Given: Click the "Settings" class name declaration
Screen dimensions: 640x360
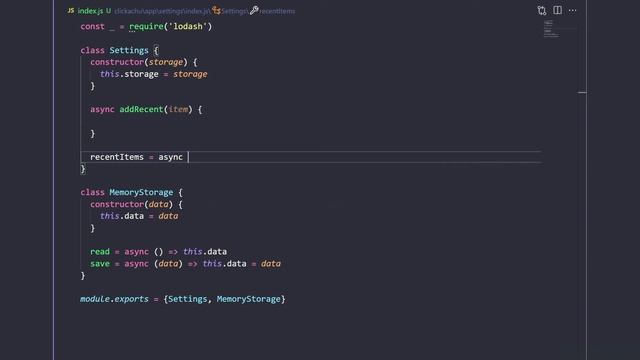Looking at the screenshot, I should click(129, 50).
